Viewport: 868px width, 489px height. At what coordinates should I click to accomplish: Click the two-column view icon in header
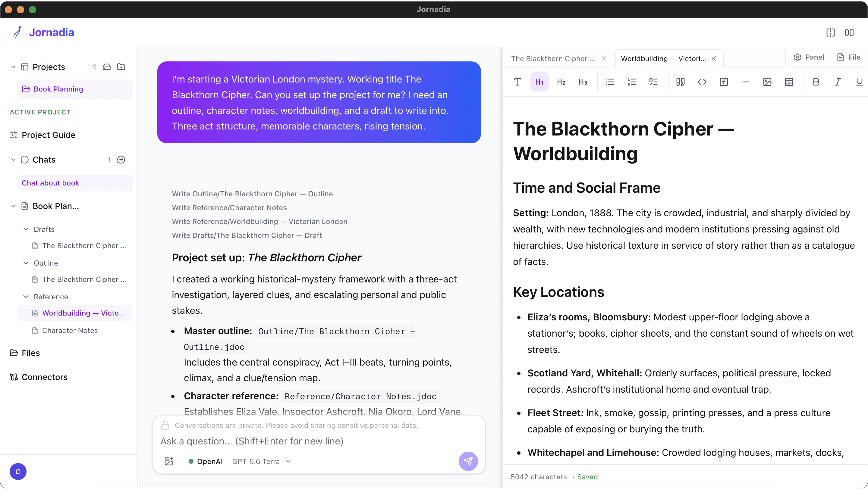tap(849, 32)
